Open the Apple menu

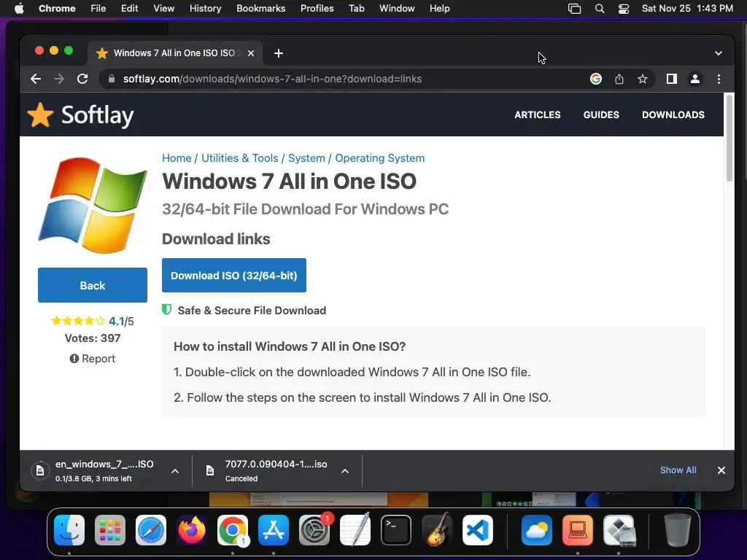pos(19,9)
